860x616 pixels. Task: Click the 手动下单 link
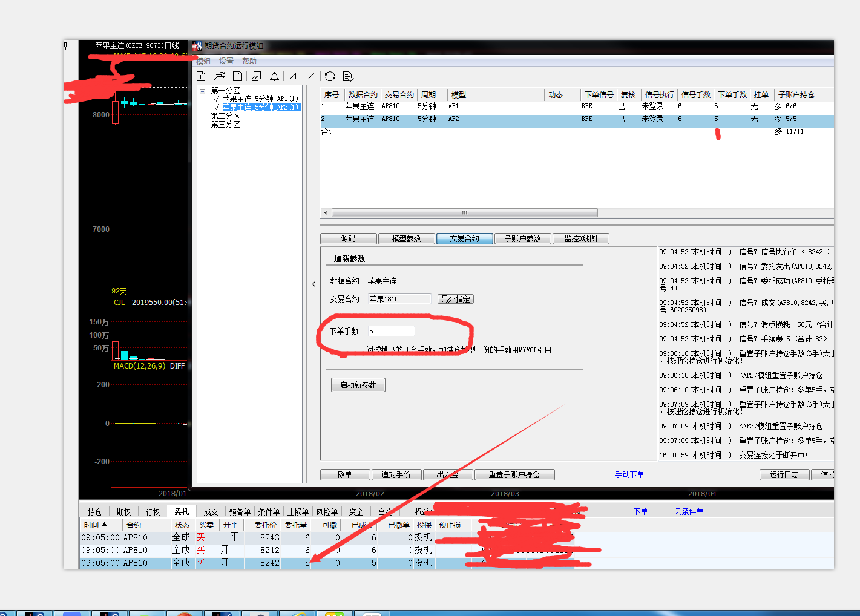tap(629, 474)
